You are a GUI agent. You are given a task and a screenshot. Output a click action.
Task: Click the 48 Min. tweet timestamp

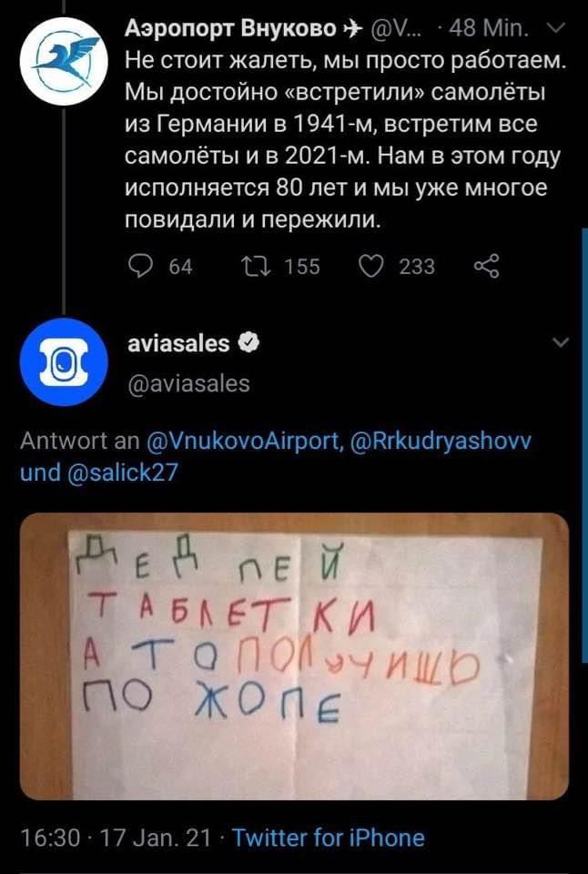coord(488,27)
